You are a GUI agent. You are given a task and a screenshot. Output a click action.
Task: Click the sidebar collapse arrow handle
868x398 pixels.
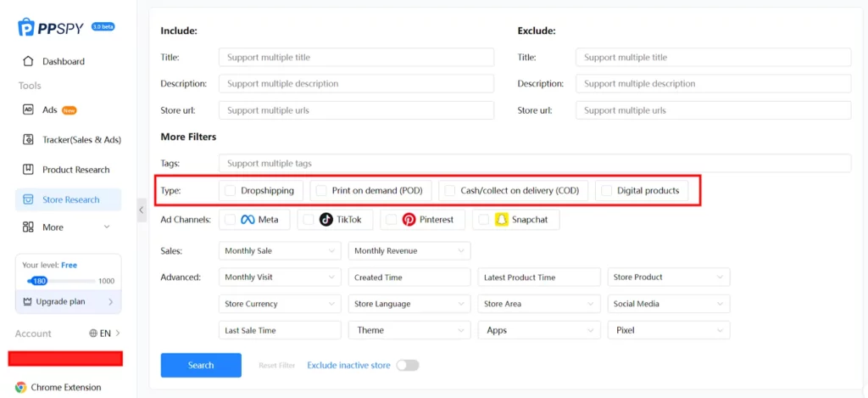click(142, 209)
